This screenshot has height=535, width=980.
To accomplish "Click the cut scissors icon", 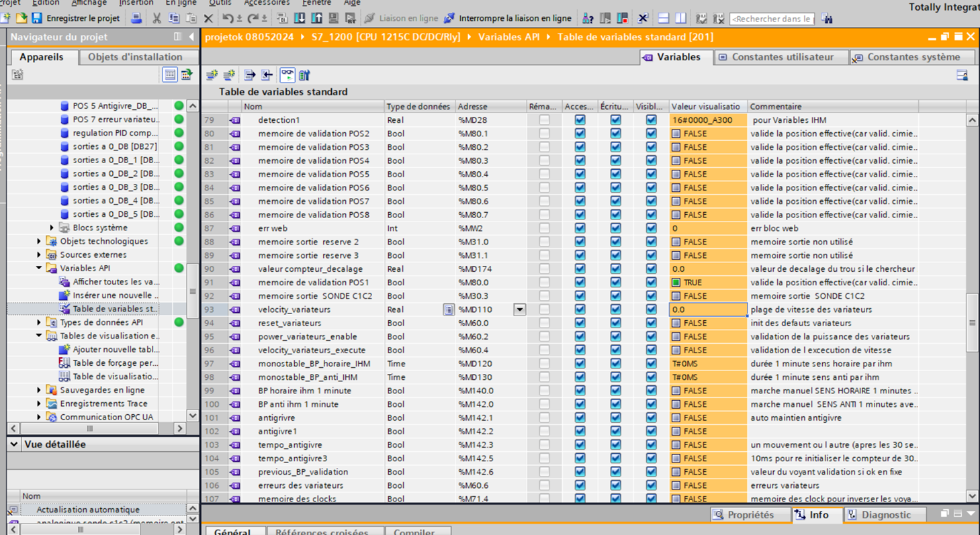I will (157, 18).
